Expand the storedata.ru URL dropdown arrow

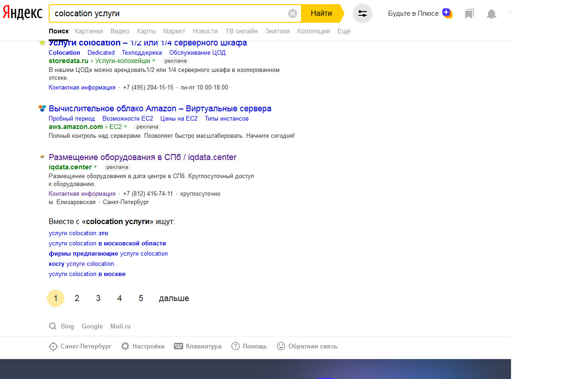154,61
